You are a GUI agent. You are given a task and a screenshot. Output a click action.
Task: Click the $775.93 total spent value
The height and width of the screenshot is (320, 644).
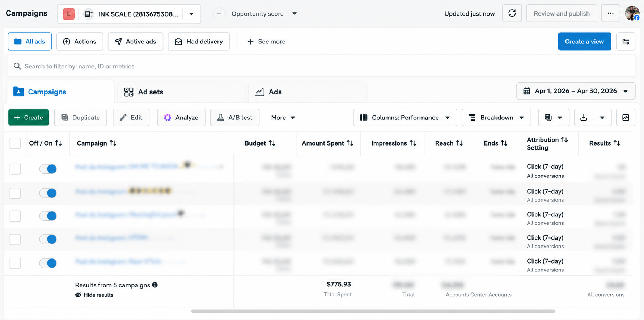tap(339, 284)
